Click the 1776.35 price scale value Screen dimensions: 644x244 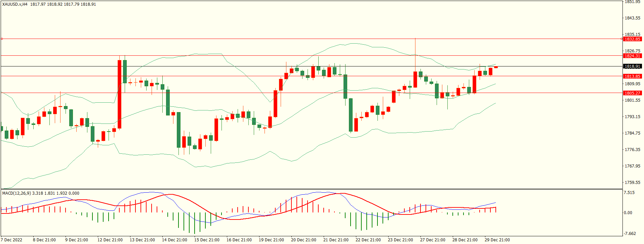(633, 150)
